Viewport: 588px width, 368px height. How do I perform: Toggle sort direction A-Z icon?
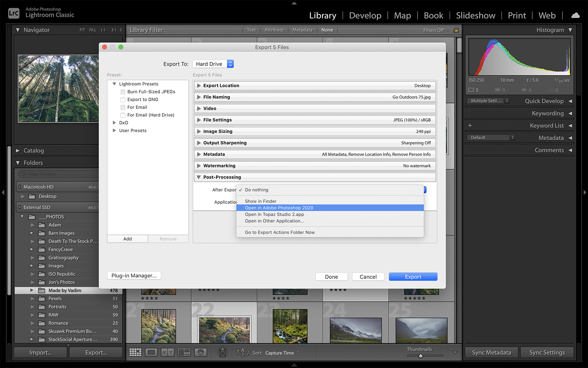point(243,352)
